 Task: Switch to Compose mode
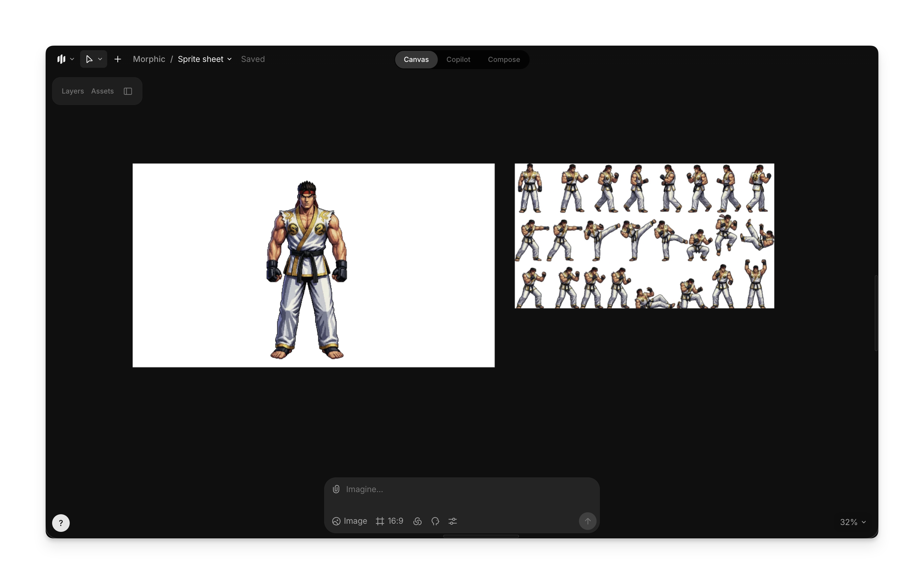503,59
